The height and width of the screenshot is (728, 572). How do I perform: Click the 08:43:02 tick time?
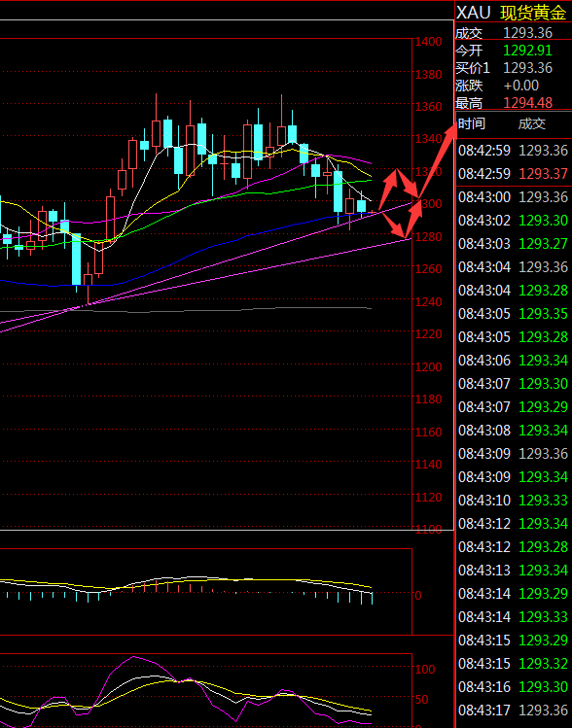coord(484,221)
